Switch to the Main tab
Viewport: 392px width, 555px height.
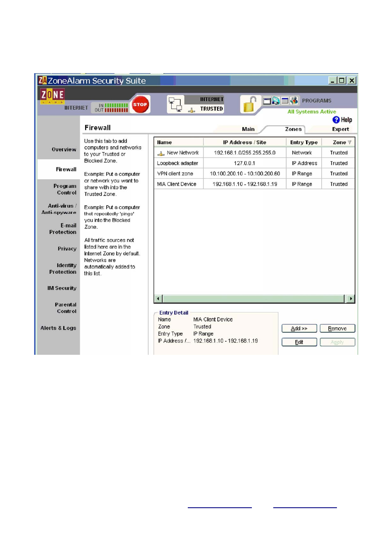coord(248,129)
